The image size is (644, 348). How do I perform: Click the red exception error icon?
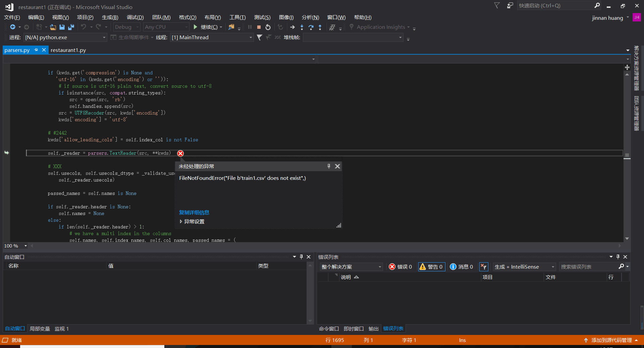point(180,153)
